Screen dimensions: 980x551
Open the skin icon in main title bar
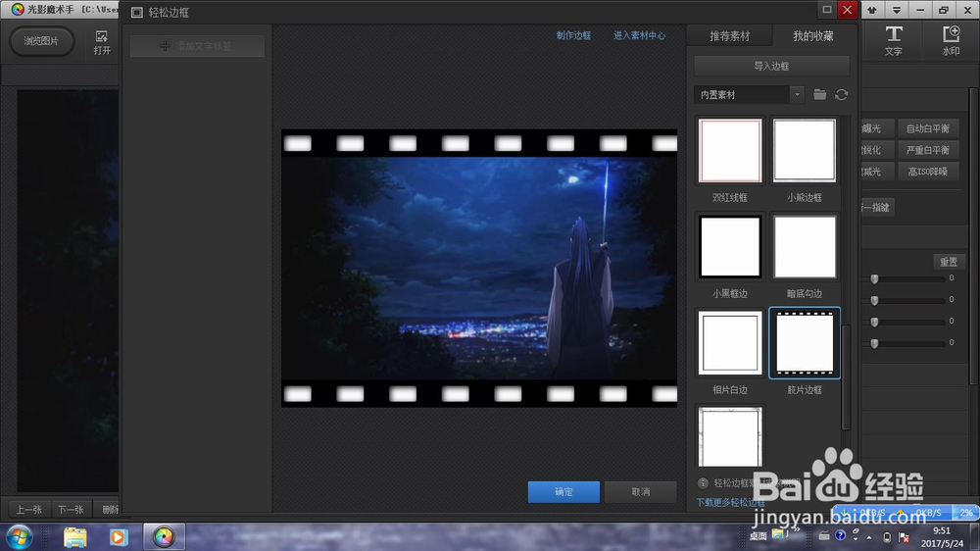pyautogui.click(x=872, y=10)
